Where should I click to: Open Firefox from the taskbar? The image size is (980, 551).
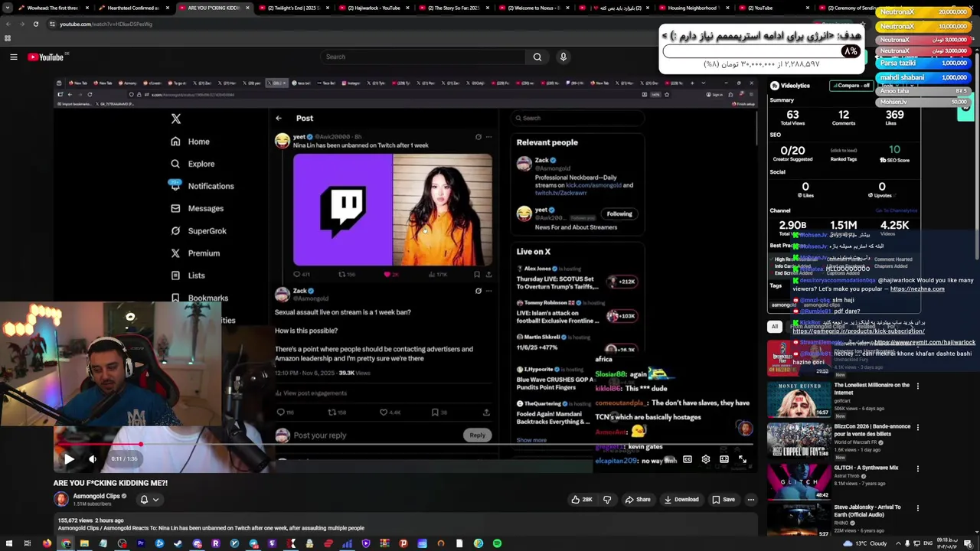tap(47, 543)
